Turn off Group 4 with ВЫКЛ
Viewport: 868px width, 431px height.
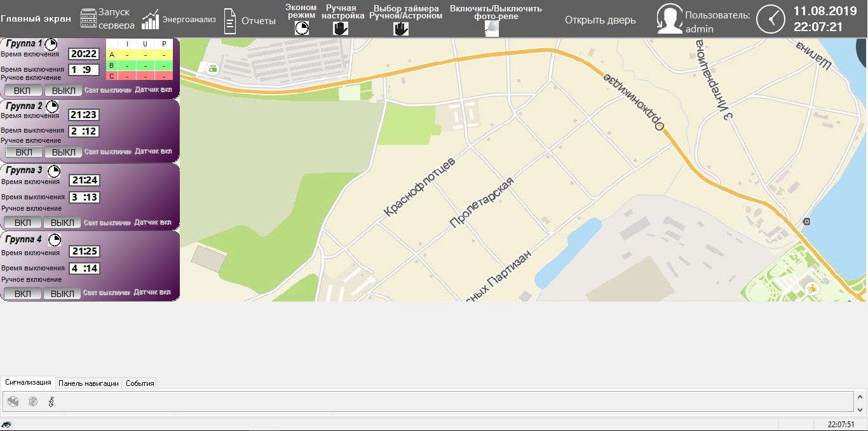coord(62,293)
